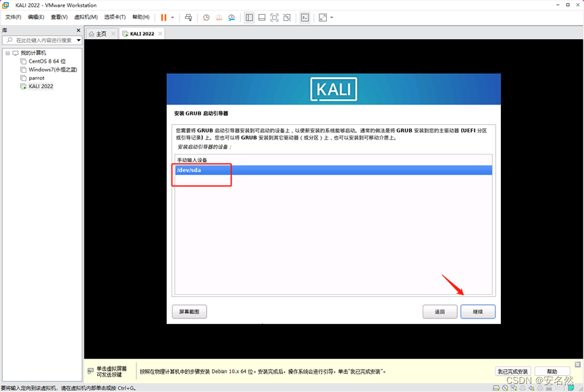Click the VMware Workstation app icon in title bar
Viewport: 584px width, 392px height.
pyautogui.click(x=5, y=5)
